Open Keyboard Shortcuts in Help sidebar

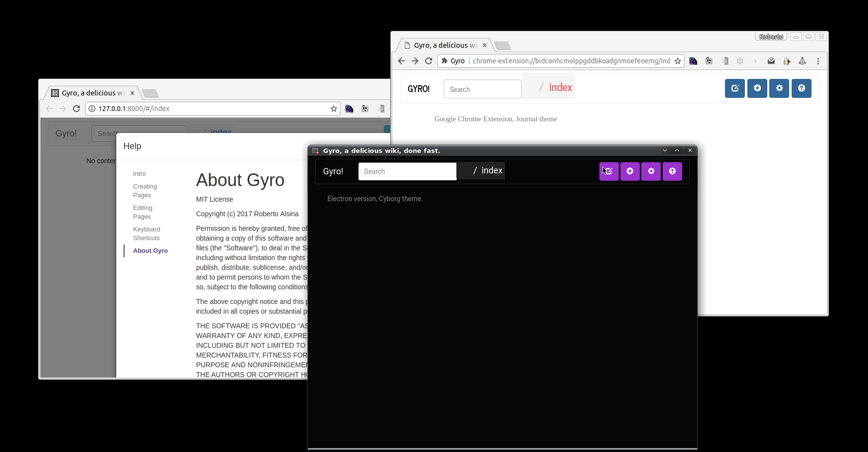[x=146, y=234]
